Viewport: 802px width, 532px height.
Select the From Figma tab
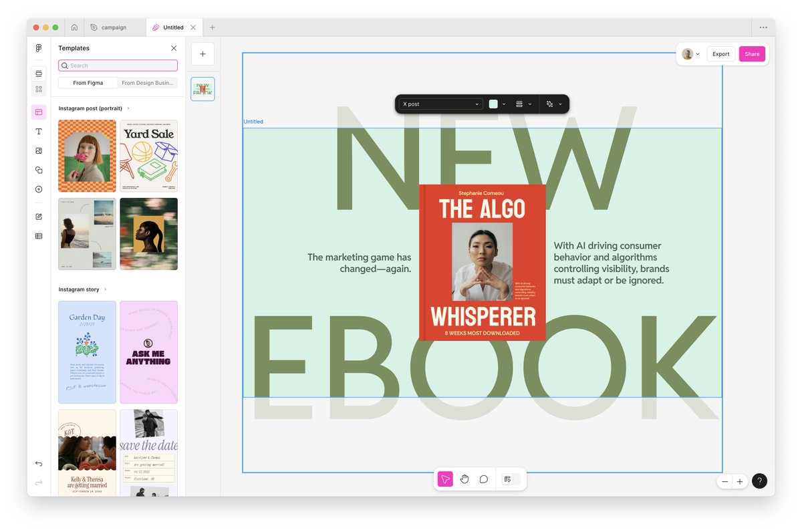88,83
